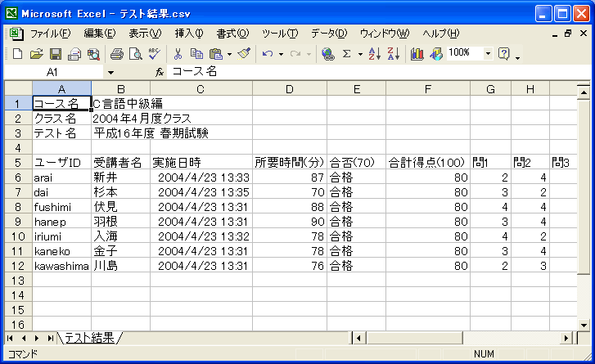Select the 所要時間 value 87 cell
The width and height of the screenshot is (595, 364).
coord(290,178)
